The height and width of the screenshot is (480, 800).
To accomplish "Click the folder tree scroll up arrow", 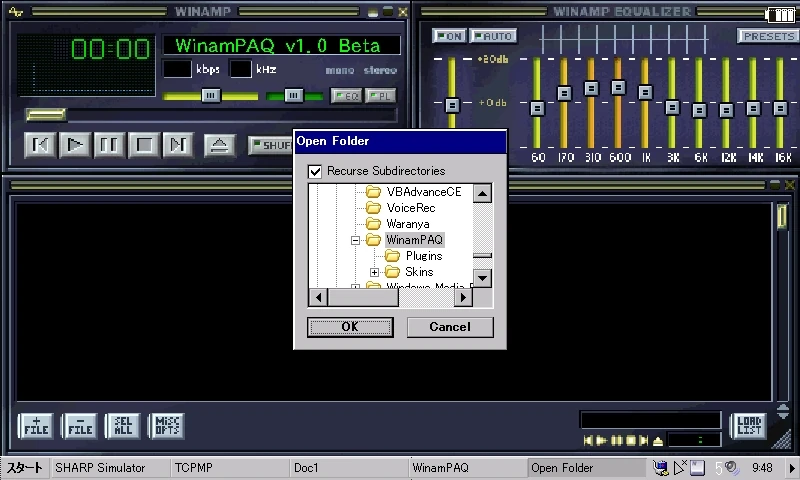I will click(482, 194).
